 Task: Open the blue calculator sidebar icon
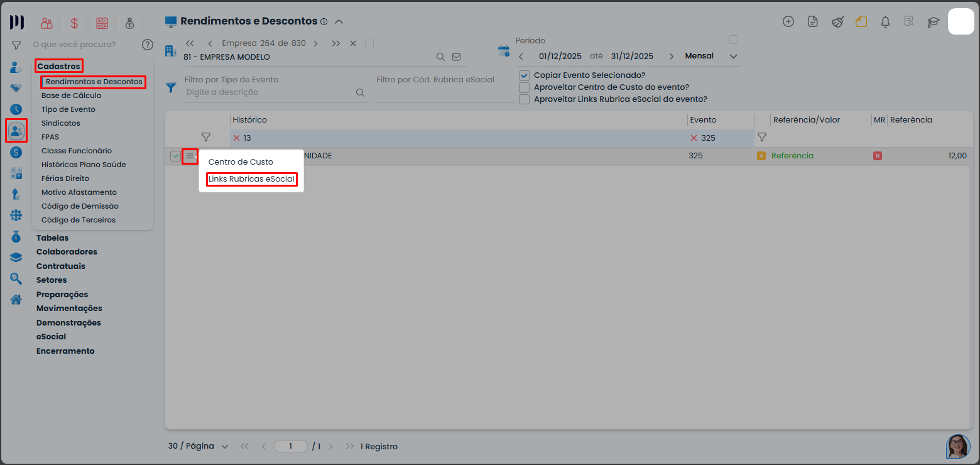[16, 173]
